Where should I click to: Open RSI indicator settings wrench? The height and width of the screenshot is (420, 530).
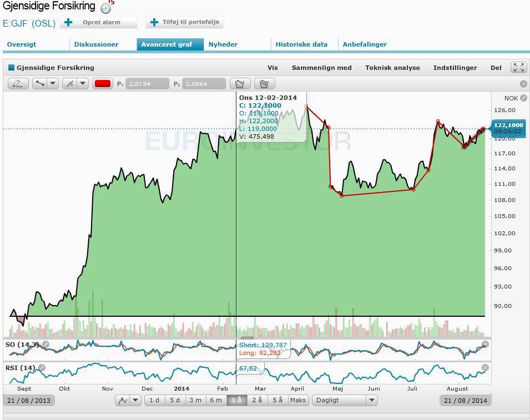coord(42,367)
